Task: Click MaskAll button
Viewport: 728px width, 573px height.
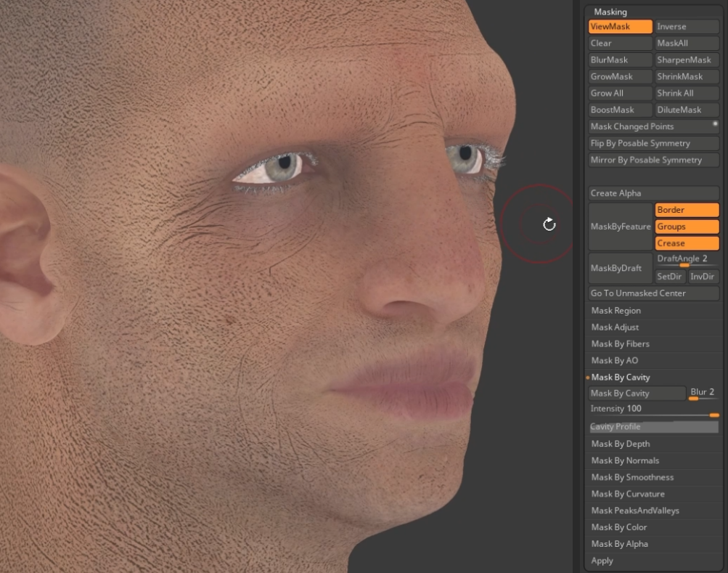Action: pos(687,44)
